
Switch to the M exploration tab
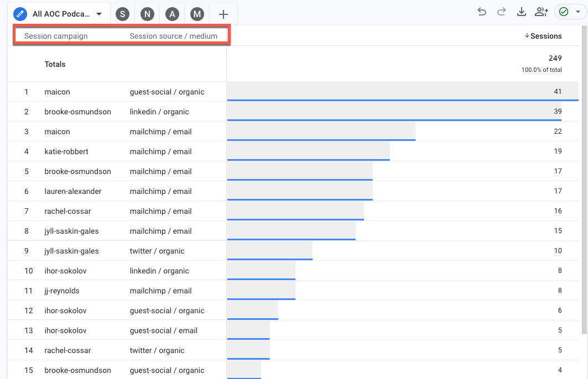pyautogui.click(x=197, y=14)
